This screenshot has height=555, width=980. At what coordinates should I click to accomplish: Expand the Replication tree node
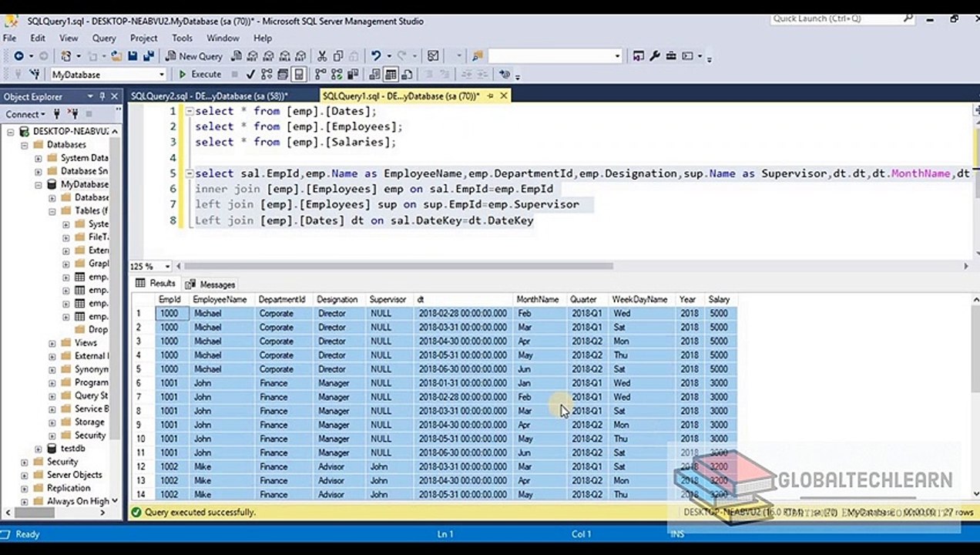tap(24, 488)
